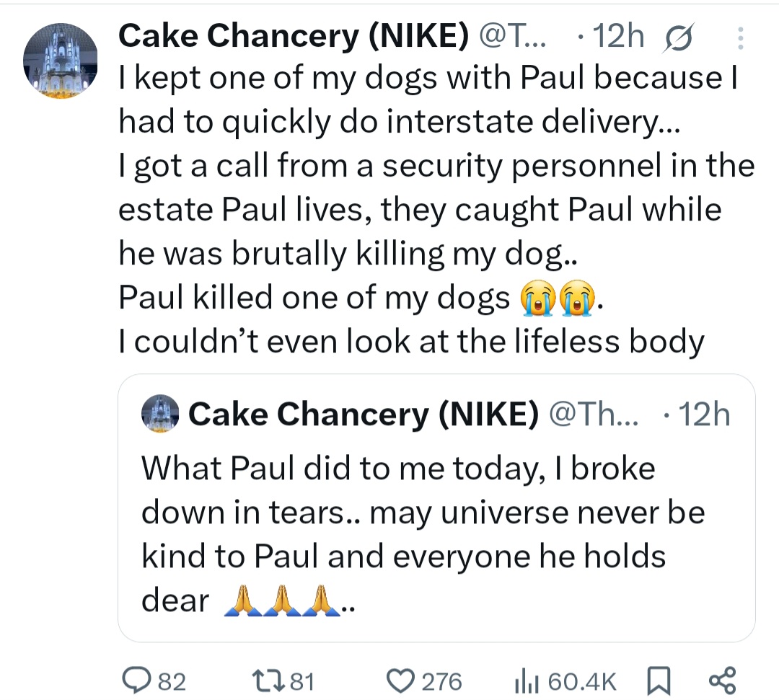Click the truncated @T... handle on main tweet
Viewport: 779px width, 700px height.
coord(511,36)
